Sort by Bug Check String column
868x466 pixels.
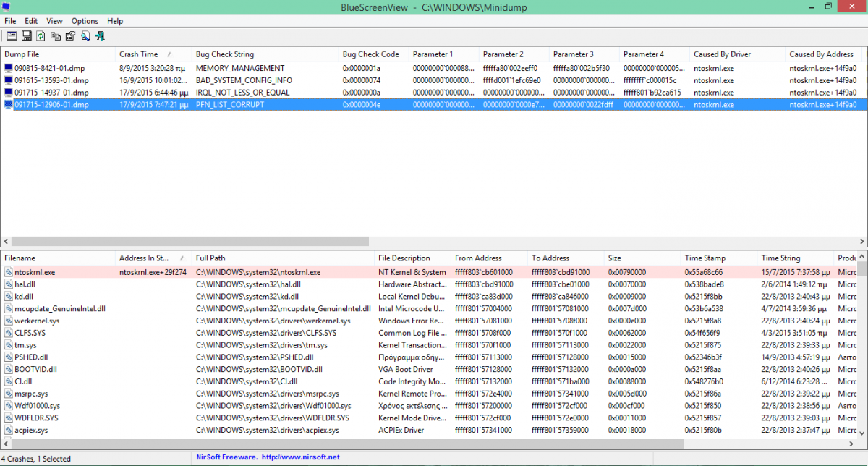coord(224,54)
